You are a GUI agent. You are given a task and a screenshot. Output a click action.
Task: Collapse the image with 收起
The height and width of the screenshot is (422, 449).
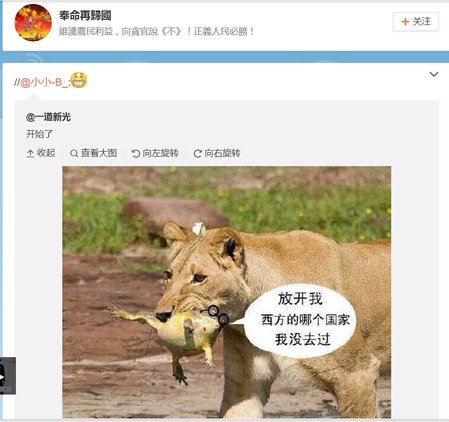41,153
